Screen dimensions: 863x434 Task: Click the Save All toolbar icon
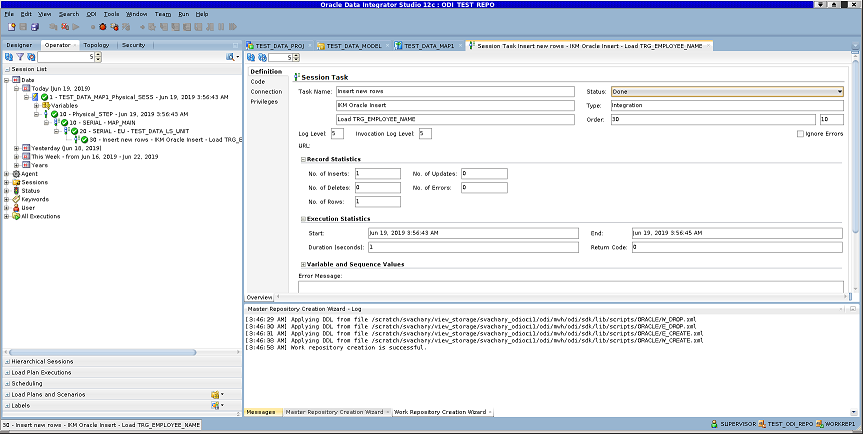[x=35, y=26]
